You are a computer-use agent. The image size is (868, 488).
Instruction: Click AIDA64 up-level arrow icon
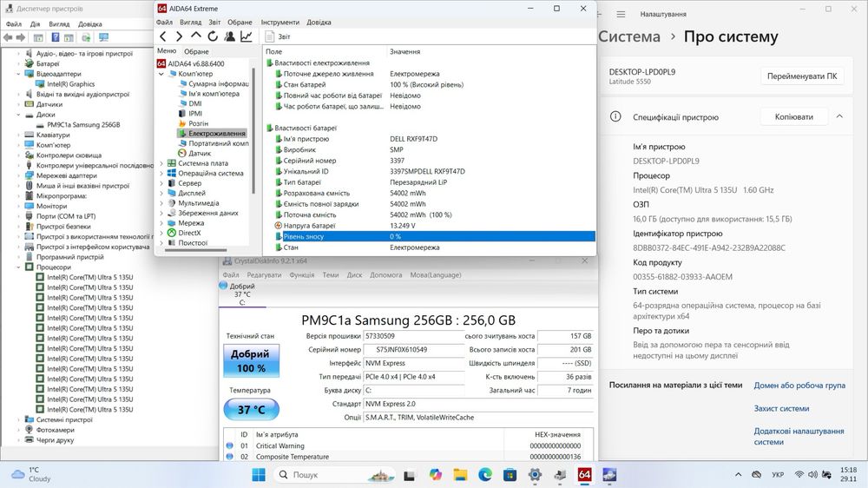(x=196, y=36)
